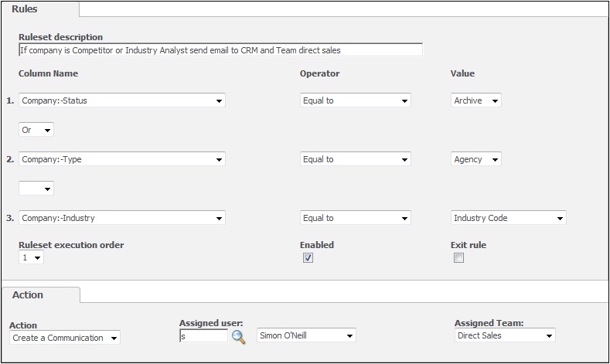Select the Action tab
610x364 pixels.
click(x=28, y=294)
